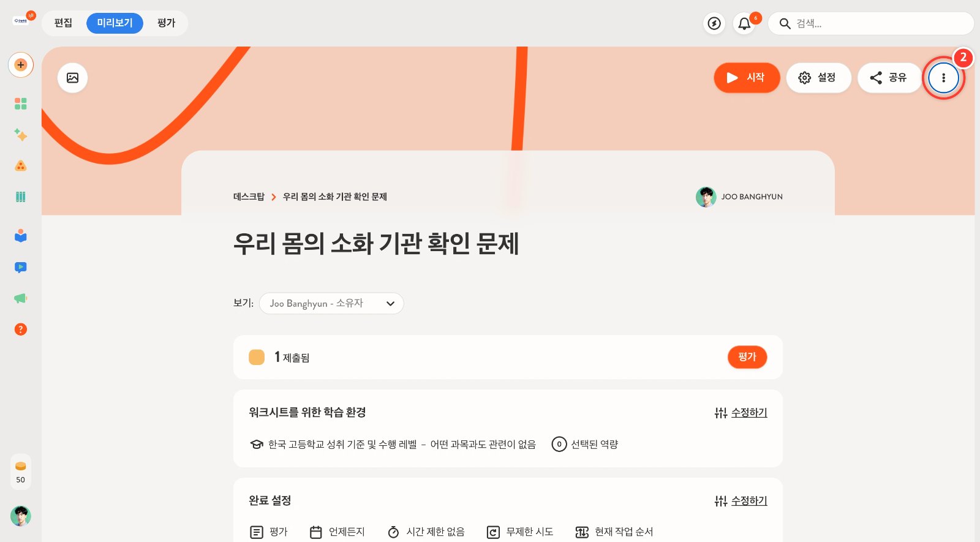This screenshot has height=542, width=980.
Task: Click the coins balance showing 50
Action: point(21,472)
